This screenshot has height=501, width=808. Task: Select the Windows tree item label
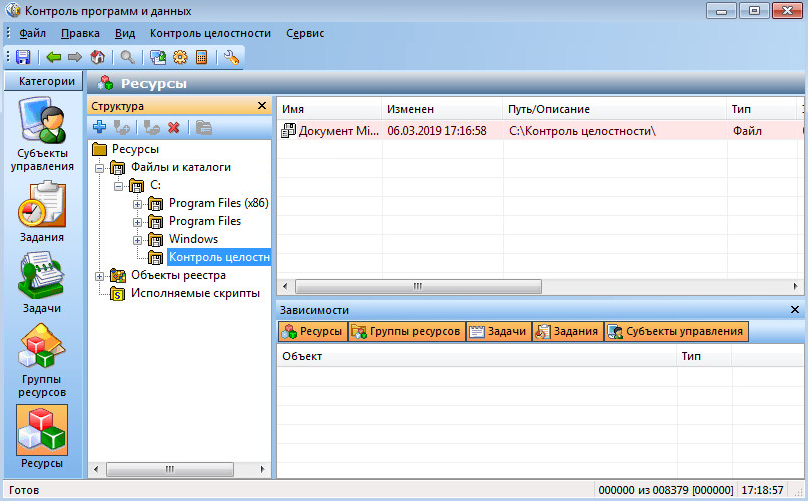pos(193,239)
